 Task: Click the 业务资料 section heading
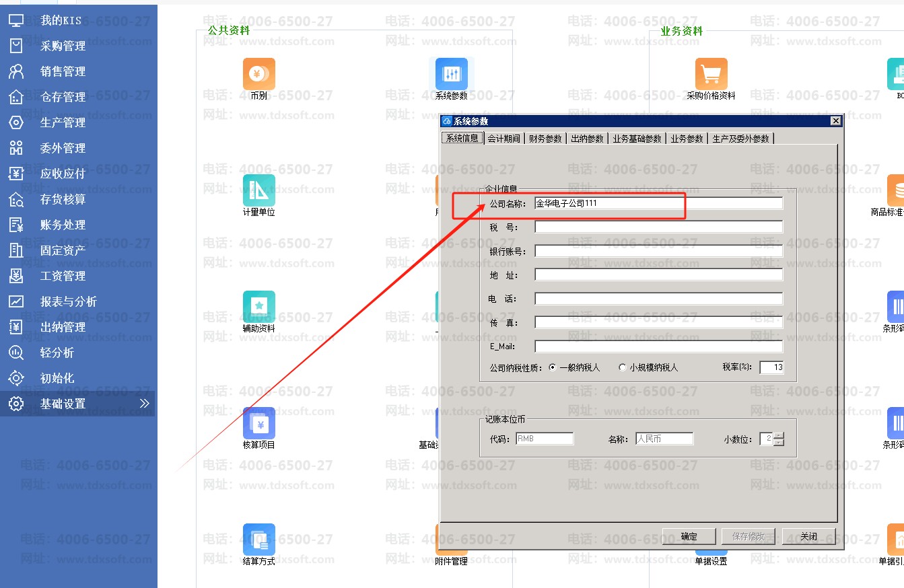click(682, 31)
